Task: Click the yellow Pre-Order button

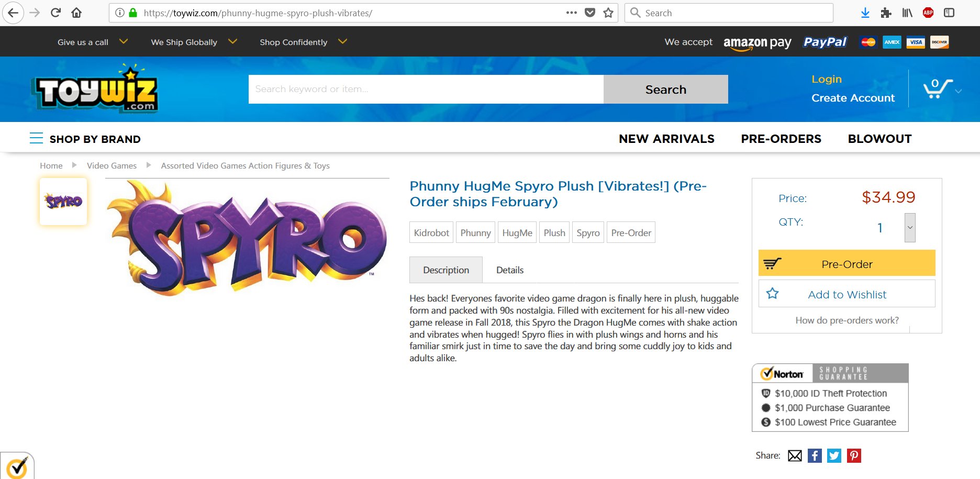Action: tap(847, 263)
